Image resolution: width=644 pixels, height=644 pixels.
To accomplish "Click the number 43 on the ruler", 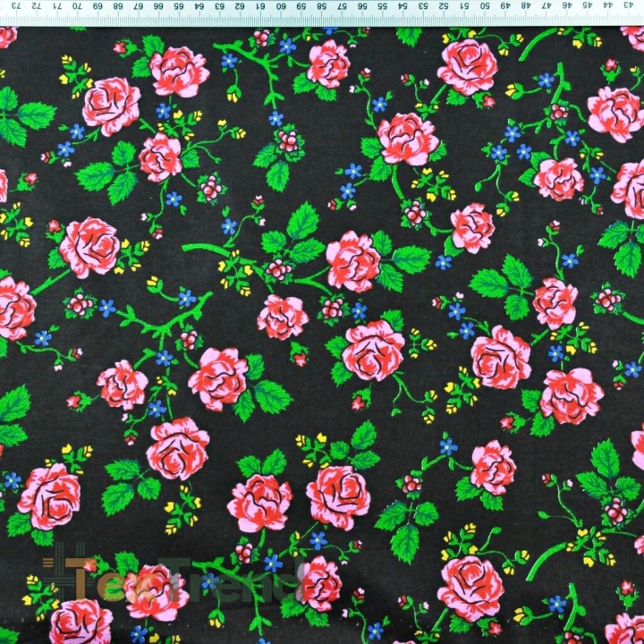I will [x=628, y=5].
